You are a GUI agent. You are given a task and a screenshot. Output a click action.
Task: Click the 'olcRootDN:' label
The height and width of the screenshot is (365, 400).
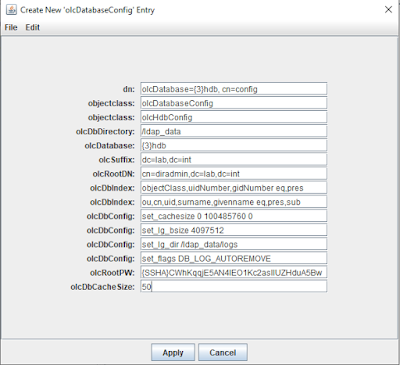click(x=114, y=174)
